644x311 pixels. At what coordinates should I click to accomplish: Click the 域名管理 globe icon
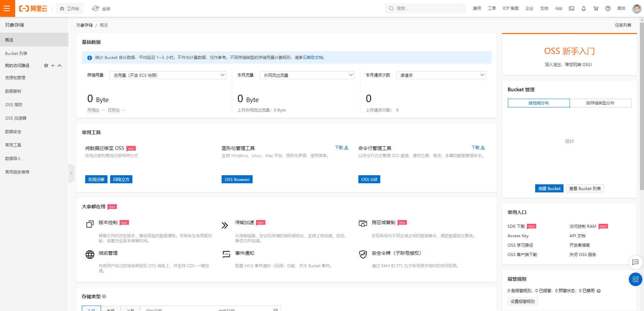click(90, 254)
